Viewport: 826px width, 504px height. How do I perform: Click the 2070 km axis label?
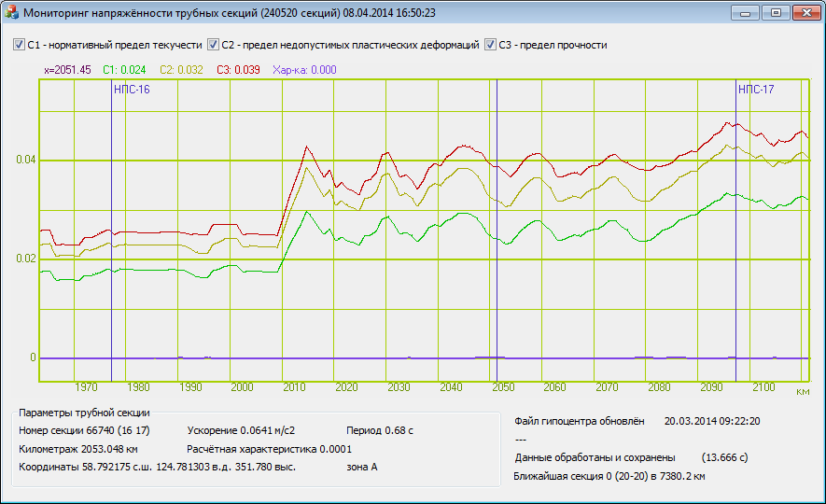(607, 387)
